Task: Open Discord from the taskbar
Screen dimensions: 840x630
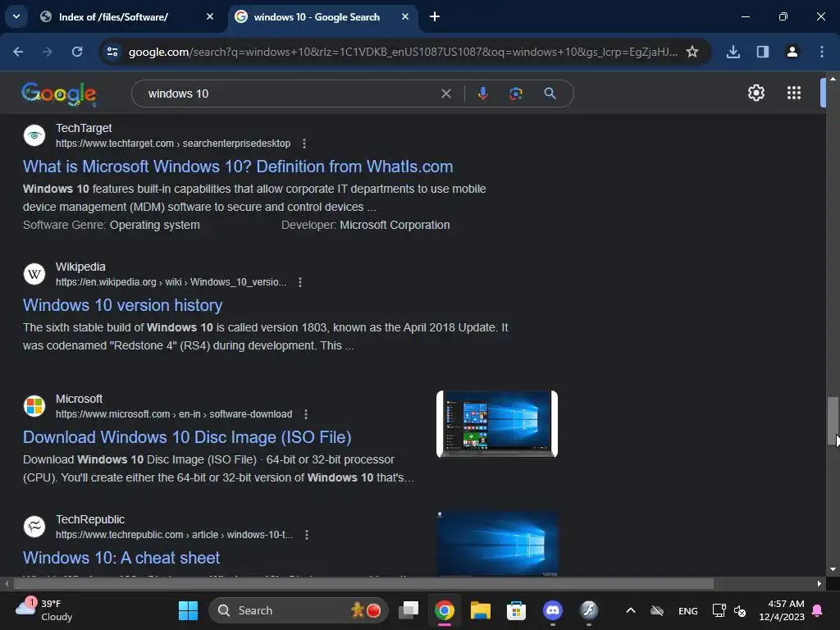Action: 552,610
